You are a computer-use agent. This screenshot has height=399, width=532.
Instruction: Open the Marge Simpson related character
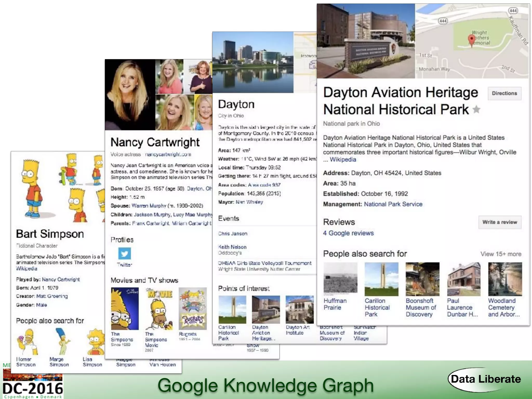click(x=62, y=341)
